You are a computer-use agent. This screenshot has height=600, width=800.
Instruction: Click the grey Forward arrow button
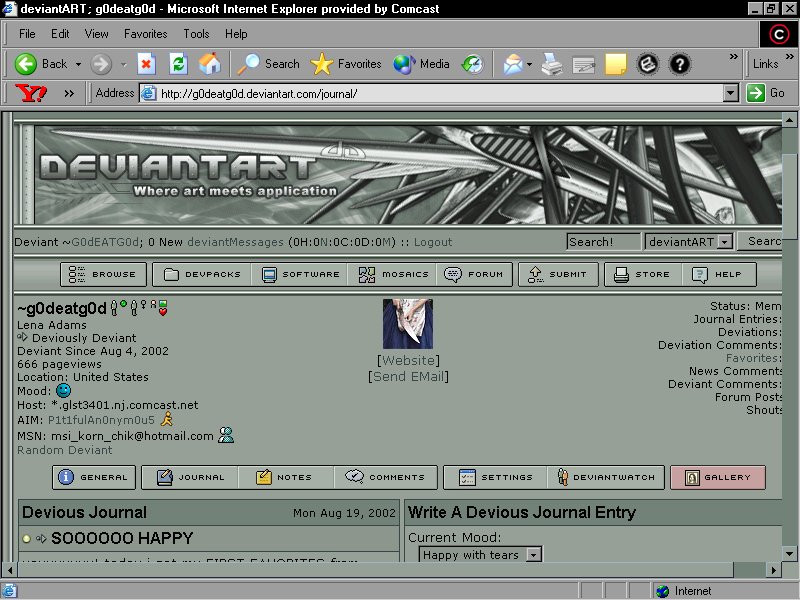click(x=101, y=64)
